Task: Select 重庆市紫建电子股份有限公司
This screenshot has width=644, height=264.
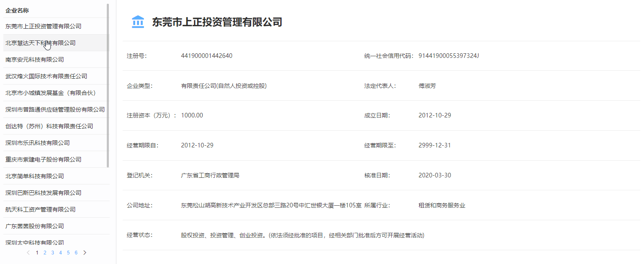Action: 43,159
